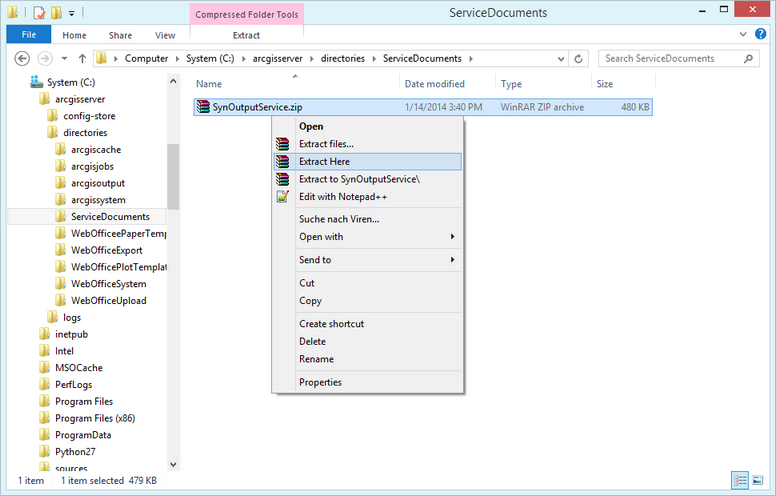
Task: Click WinRAR icon beside Extract files
Action: coord(283,144)
